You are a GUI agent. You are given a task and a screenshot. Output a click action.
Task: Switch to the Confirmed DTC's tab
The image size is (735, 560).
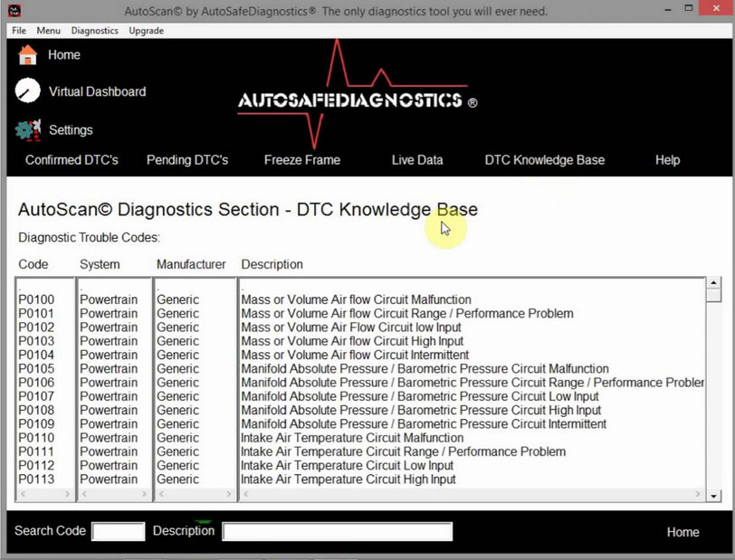72,160
